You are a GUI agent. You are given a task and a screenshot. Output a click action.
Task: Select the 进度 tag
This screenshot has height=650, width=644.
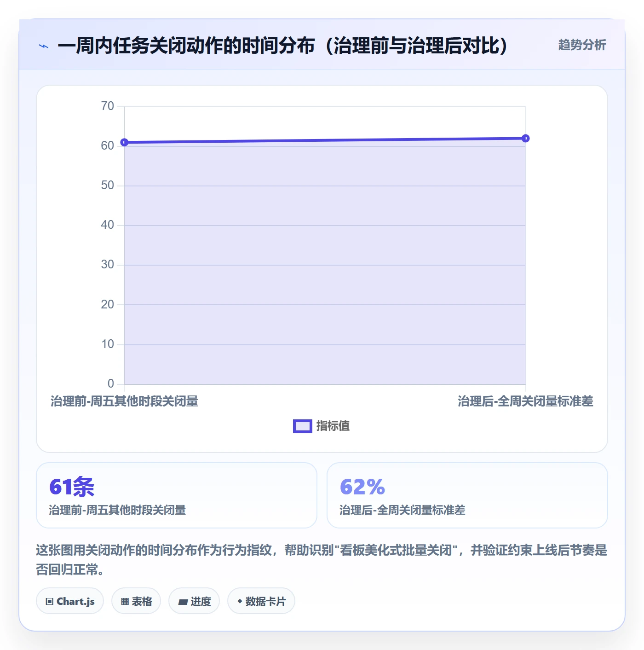(194, 601)
